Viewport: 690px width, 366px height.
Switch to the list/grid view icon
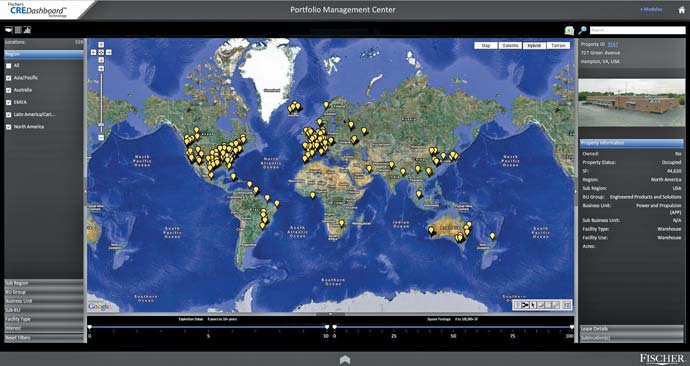click(18, 30)
